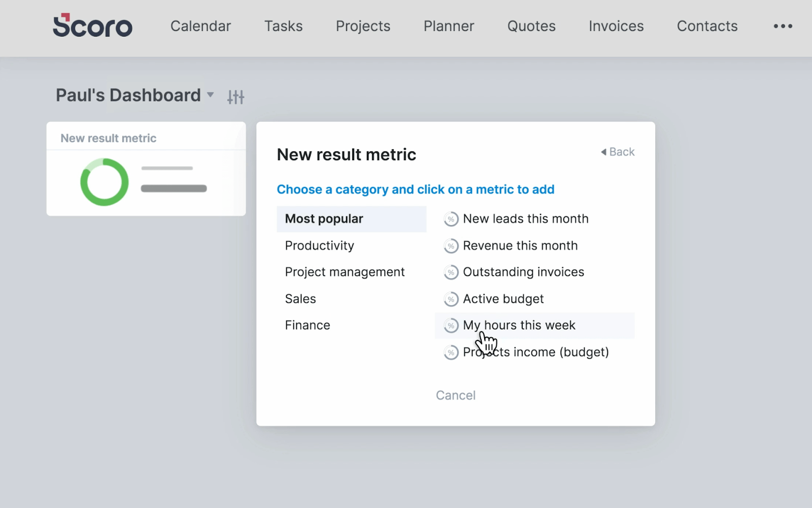The height and width of the screenshot is (508, 812).
Task: Click the percent icon beside Projects income (budget)
Action: click(x=451, y=352)
